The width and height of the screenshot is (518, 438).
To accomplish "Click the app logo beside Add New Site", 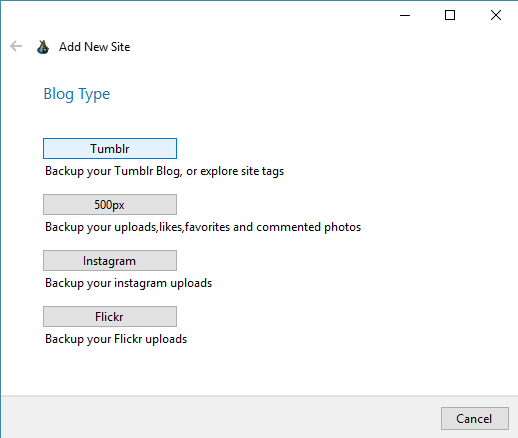I will pyautogui.click(x=43, y=47).
